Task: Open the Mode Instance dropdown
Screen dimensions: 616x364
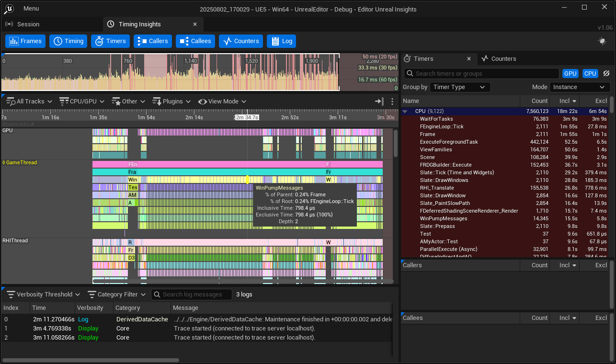Action: tap(580, 87)
